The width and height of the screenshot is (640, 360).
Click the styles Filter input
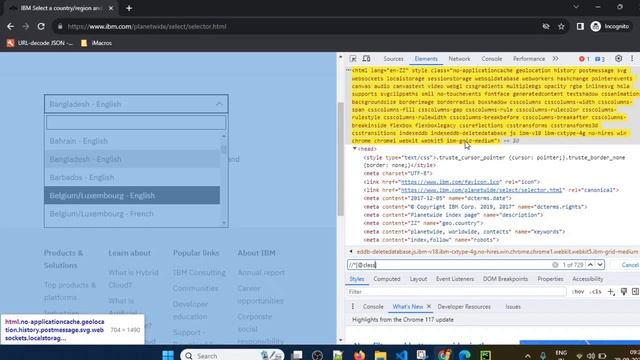456,292
